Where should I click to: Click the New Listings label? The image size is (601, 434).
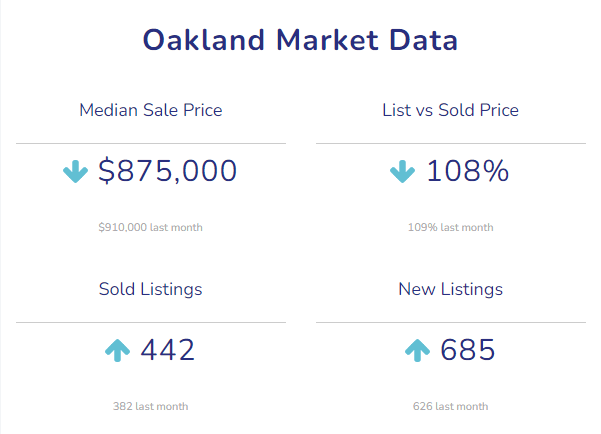click(x=450, y=289)
